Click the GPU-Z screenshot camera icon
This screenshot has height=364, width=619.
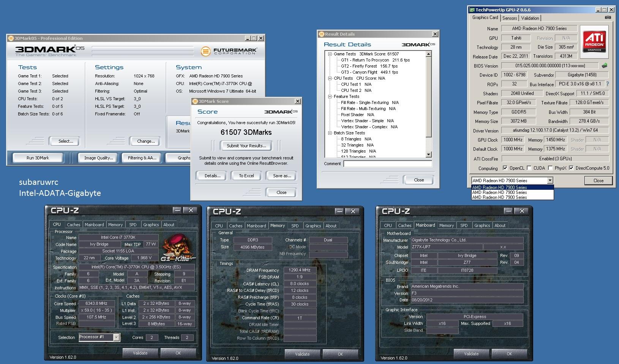pyautogui.click(x=608, y=17)
